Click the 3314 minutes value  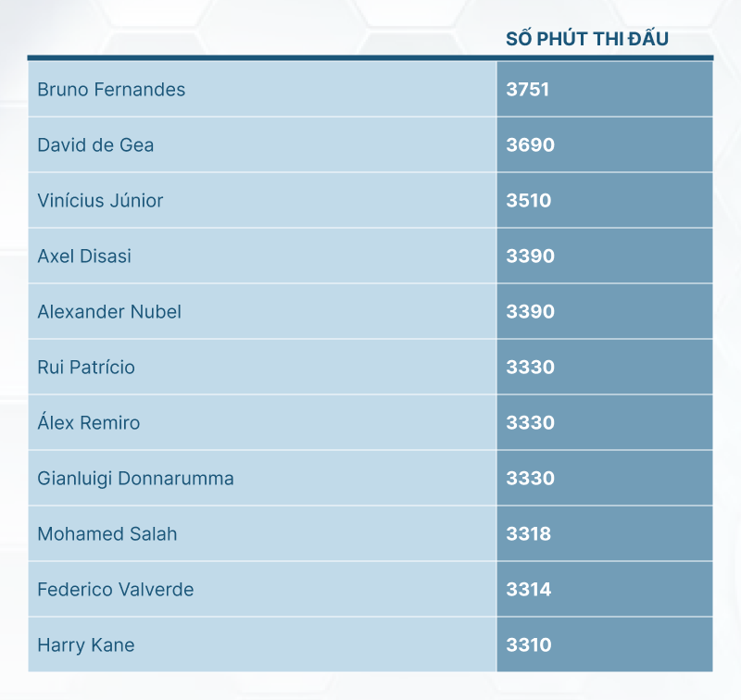[x=529, y=590]
